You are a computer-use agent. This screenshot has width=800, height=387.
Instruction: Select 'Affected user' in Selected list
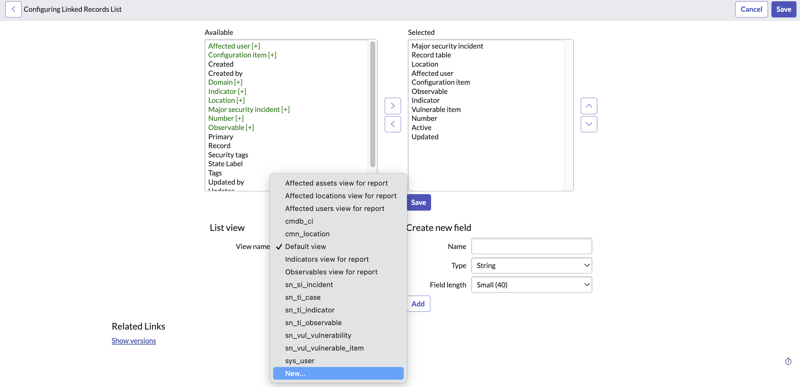click(433, 73)
